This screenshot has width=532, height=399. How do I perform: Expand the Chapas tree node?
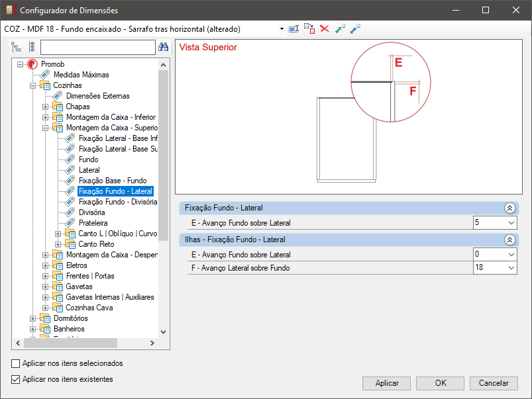click(x=46, y=107)
